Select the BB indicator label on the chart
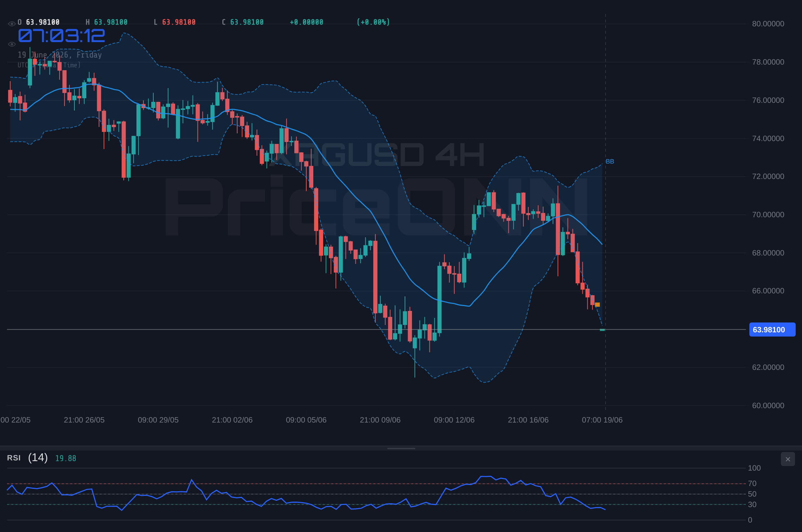802x532 pixels. point(610,161)
